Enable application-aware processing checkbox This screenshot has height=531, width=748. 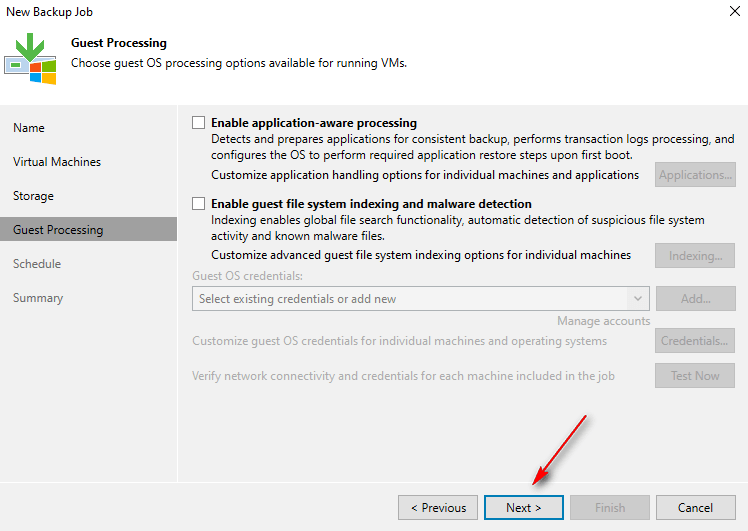[198, 123]
